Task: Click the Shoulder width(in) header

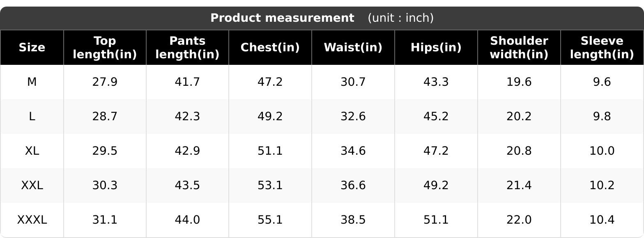Action: click(519, 48)
